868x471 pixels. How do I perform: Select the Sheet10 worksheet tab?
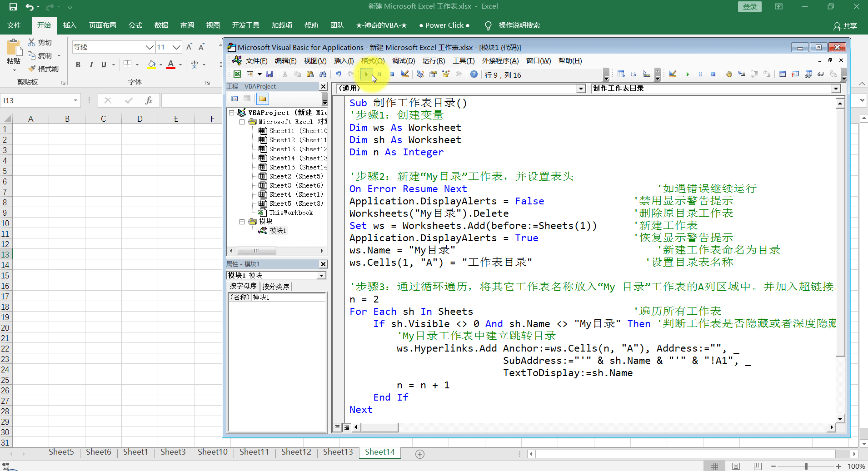pos(212,452)
